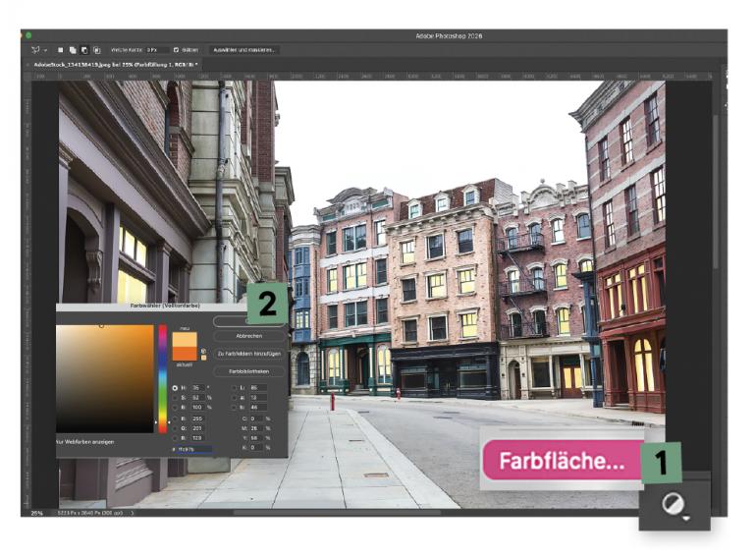Click the web-safe color warning cube icon

tap(203, 351)
